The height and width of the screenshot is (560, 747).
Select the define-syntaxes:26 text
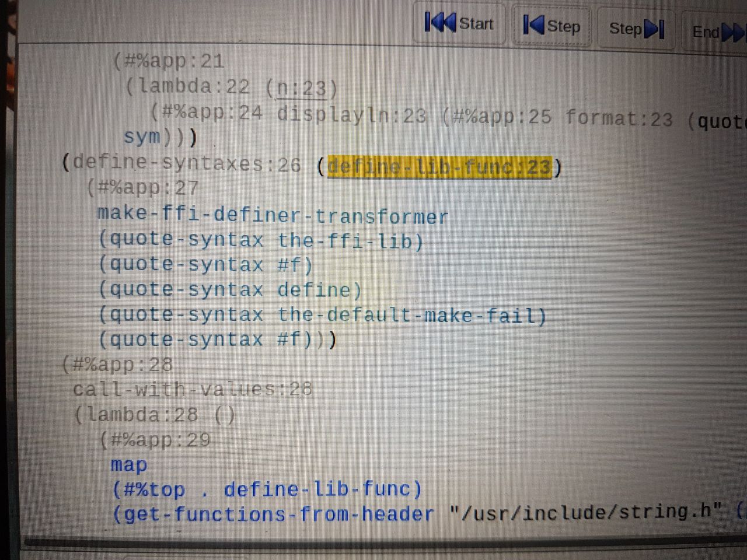tap(187, 163)
